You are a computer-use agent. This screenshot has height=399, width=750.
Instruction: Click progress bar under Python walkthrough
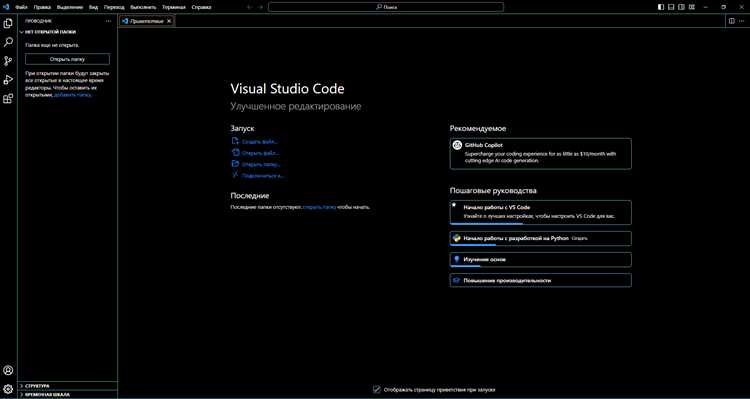click(x=473, y=244)
